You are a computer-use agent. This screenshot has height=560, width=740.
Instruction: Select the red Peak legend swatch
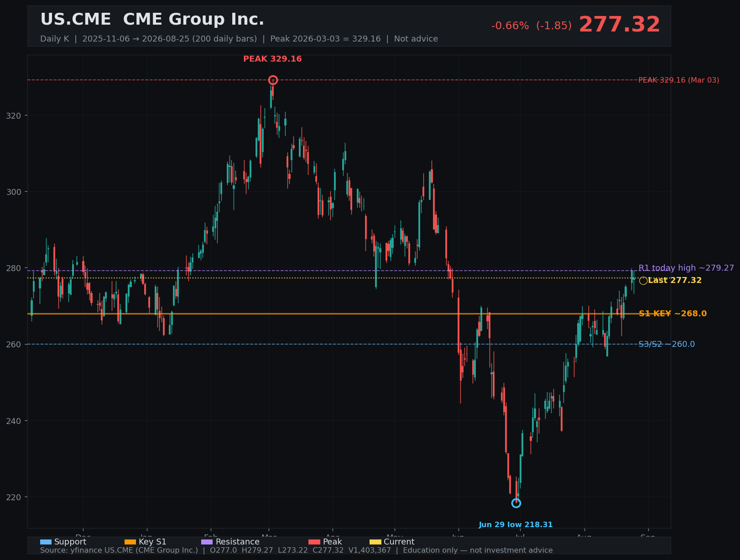[x=314, y=542]
